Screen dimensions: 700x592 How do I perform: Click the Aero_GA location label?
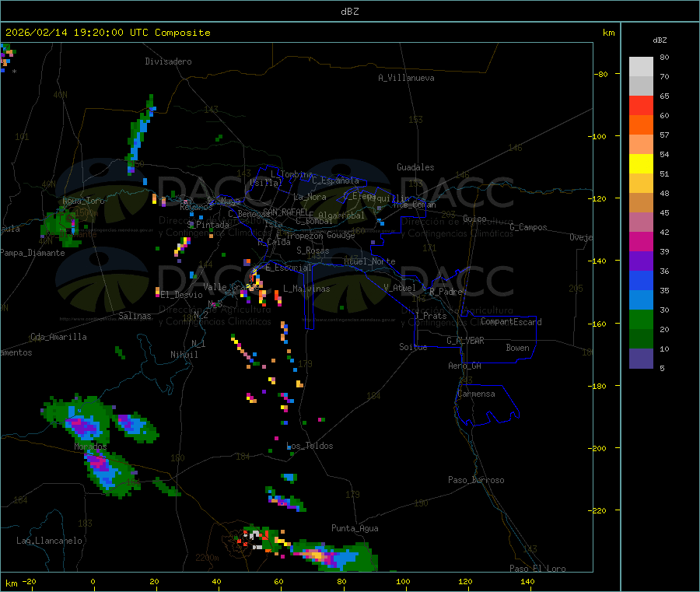coord(465,366)
